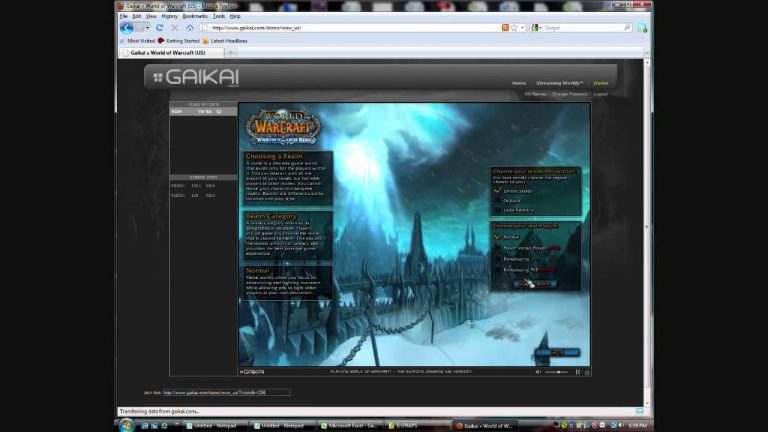Open the Streaming Worlds link
Screen dimensions: 768x432
coord(559,83)
